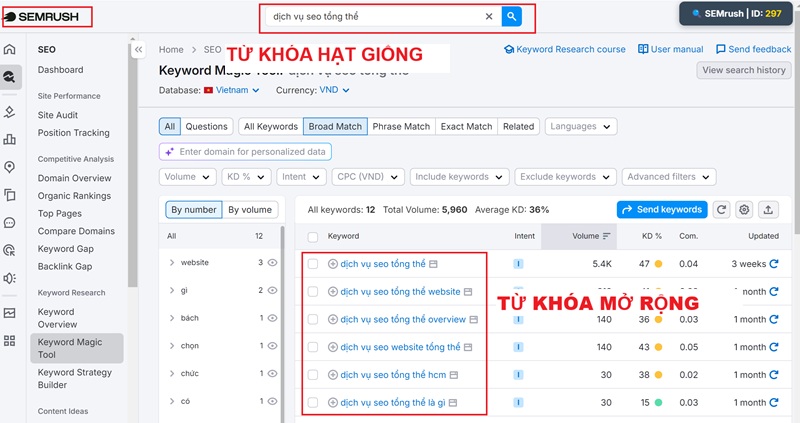This screenshot has width=800, height=423.
Task: Open the speech bubble icon in left rail
Action: (x=10, y=223)
